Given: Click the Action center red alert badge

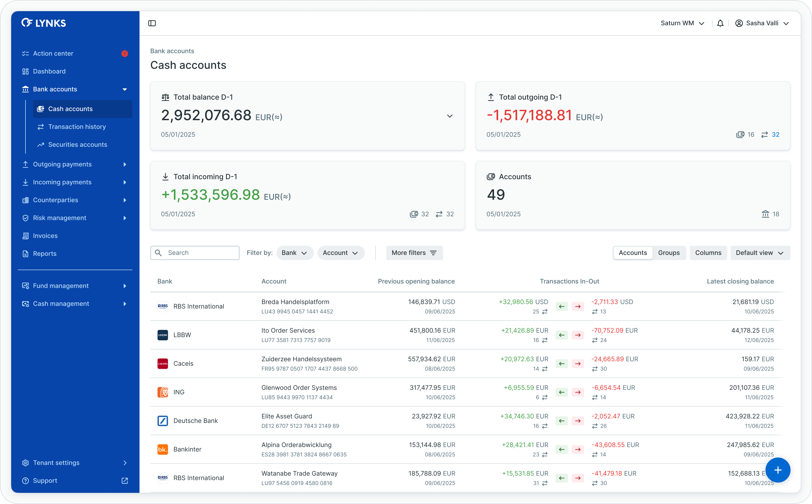Looking at the screenshot, I should [125, 54].
